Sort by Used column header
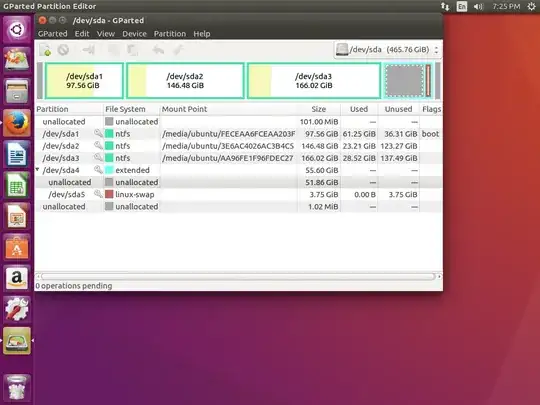540x405 pixels. point(359,109)
